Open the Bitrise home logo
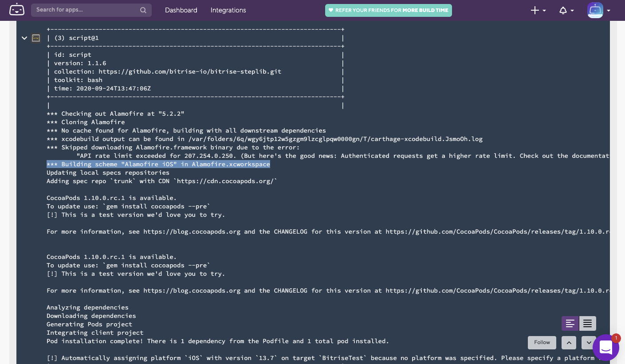Screen dimensions: 625x364 click(x=17, y=10)
